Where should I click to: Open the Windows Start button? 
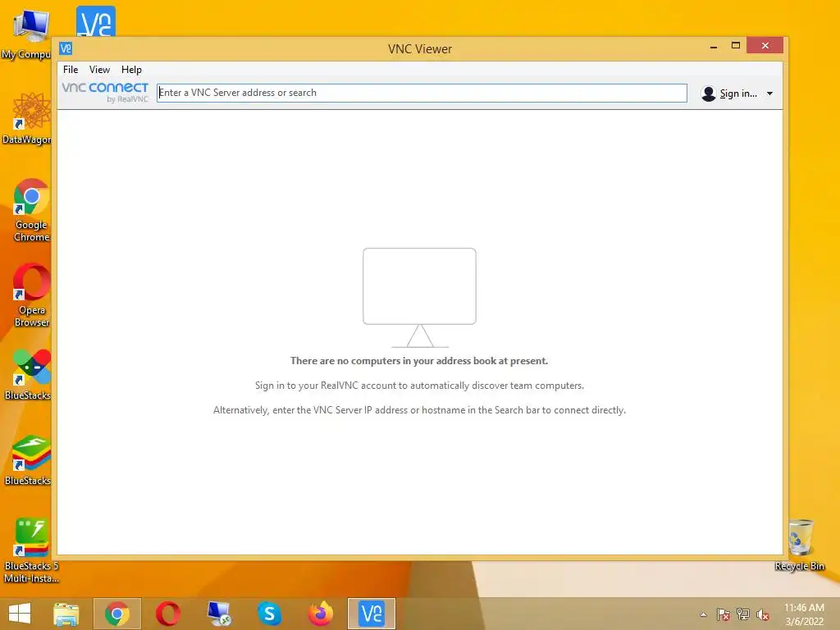tap(20, 614)
